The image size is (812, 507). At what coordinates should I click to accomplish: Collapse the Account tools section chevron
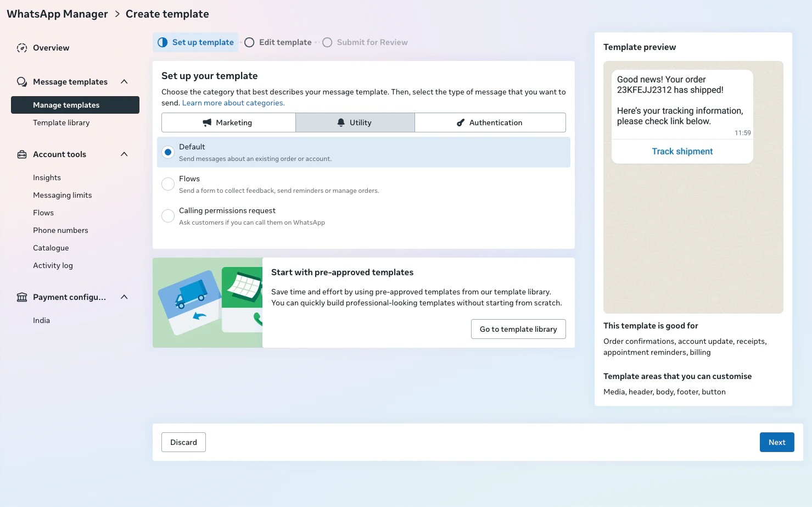click(124, 154)
